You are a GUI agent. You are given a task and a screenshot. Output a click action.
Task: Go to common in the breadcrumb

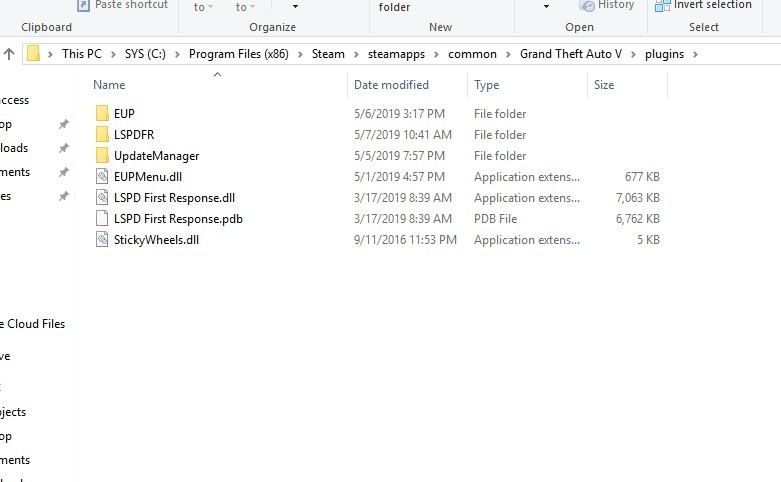[x=472, y=54]
